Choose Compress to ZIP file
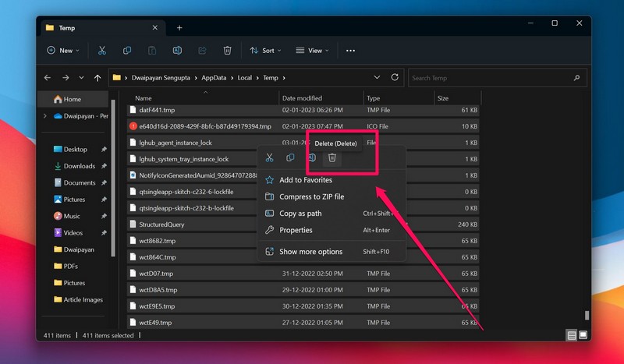This screenshot has width=624, height=364. pos(311,197)
